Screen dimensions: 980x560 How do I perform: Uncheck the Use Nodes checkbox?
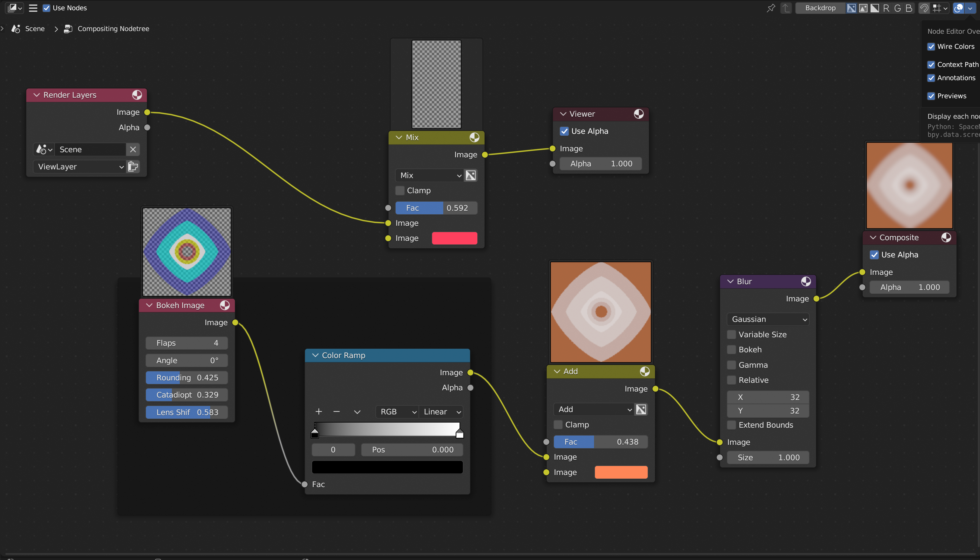pos(46,8)
